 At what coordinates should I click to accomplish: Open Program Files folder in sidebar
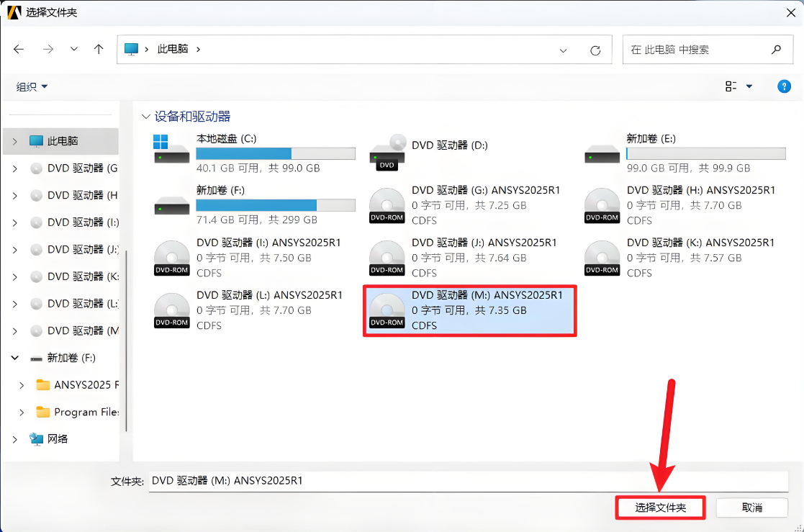coord(78,412)
